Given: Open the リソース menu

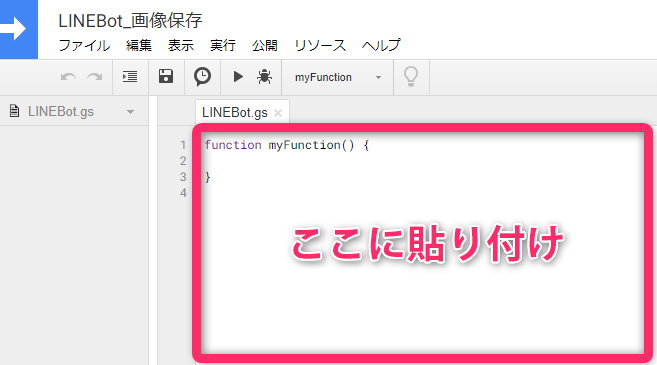Looking at the screenshot, I should click(x=320, y=45).
